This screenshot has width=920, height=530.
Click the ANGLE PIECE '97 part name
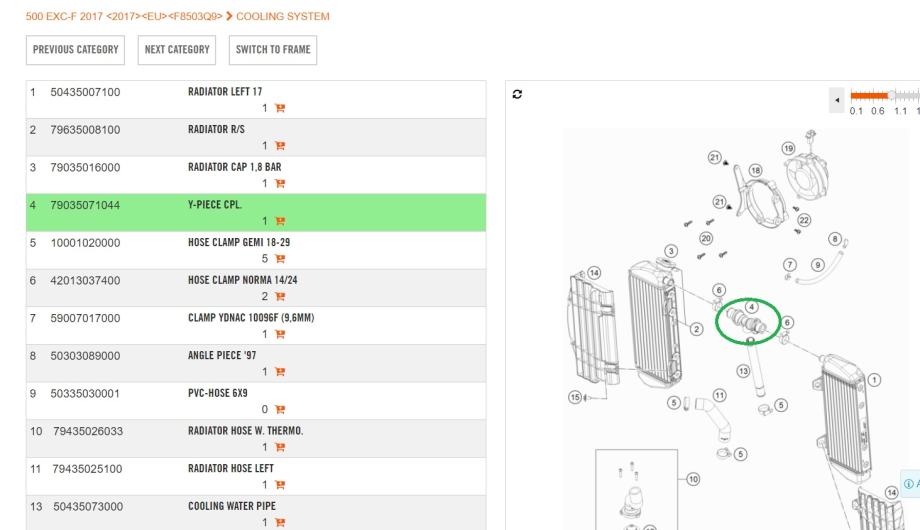click(x=222, y=356)
